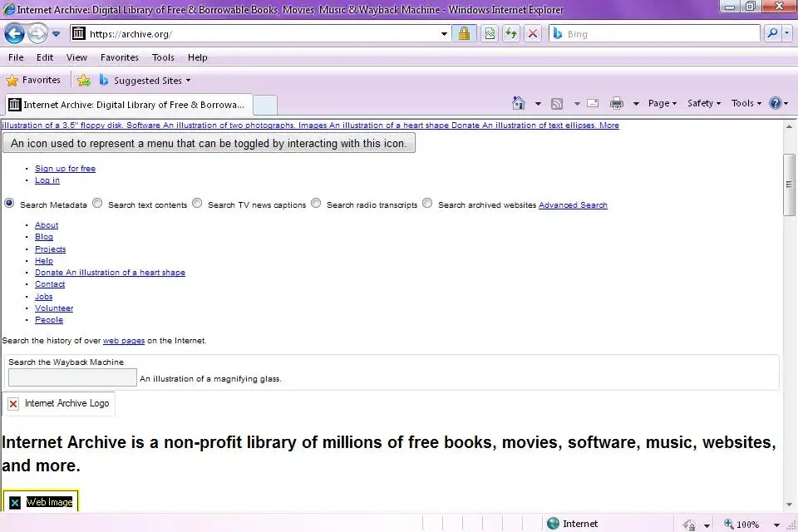Viewport: 798px width, 532px height.
Task: Select Search radio transcripts radio button
Action: (x=316, y=203)
